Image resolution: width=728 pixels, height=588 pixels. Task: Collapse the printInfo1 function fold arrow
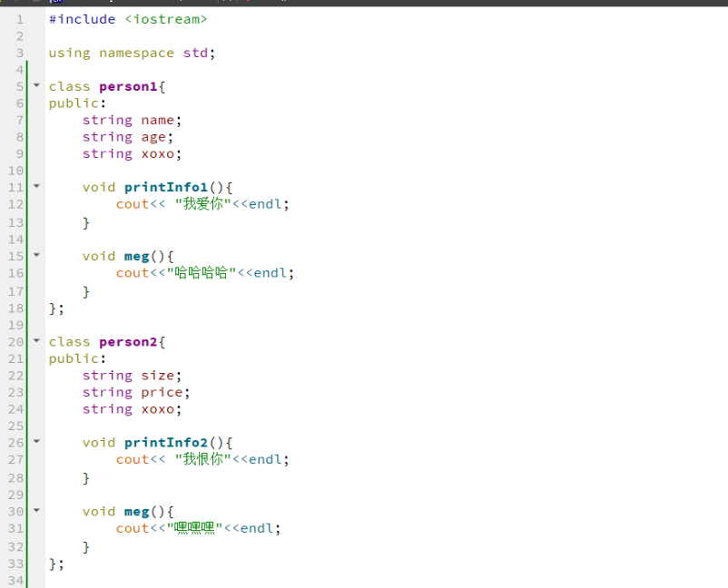click(x=36, y=186)
